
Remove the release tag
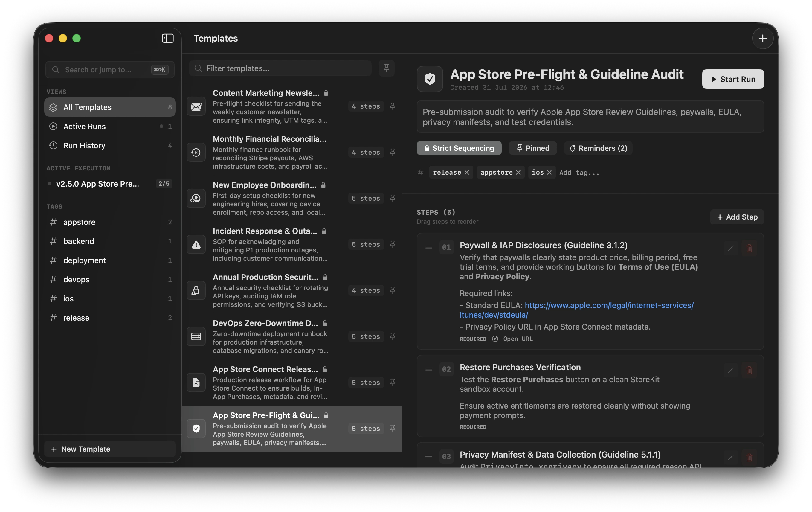pos(467,173)
